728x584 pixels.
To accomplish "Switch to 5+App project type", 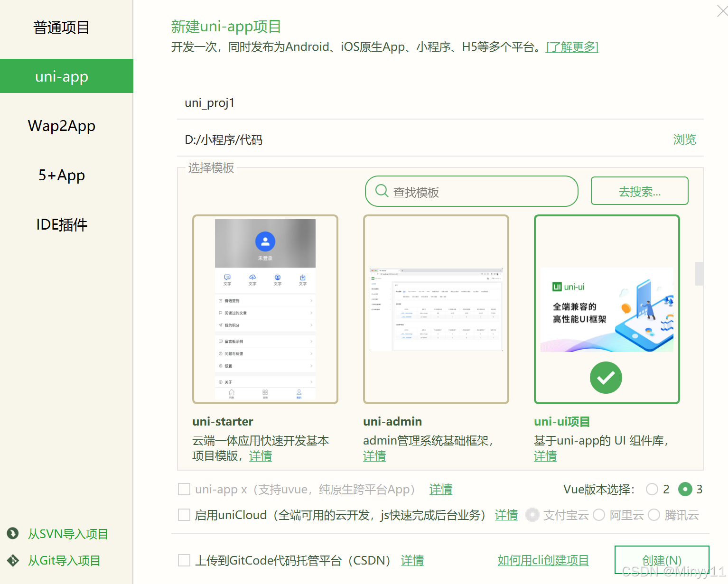I will pyautogui.click(x=62, y=175).
